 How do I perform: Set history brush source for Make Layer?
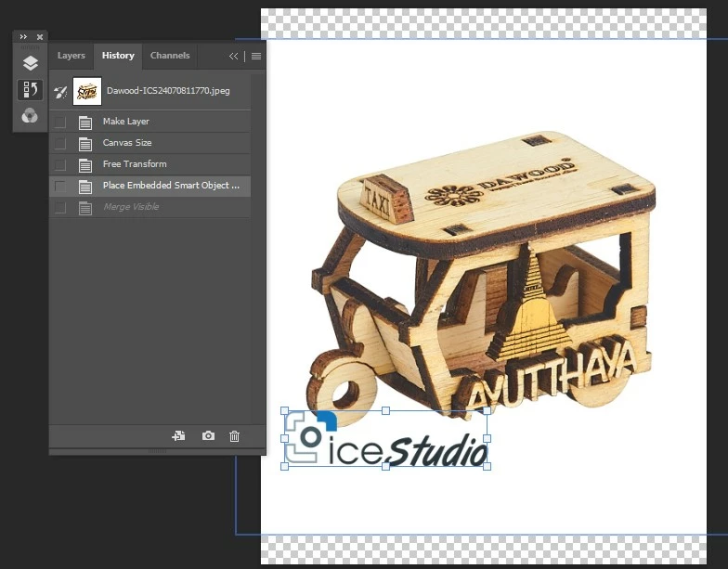coord(59,123)
